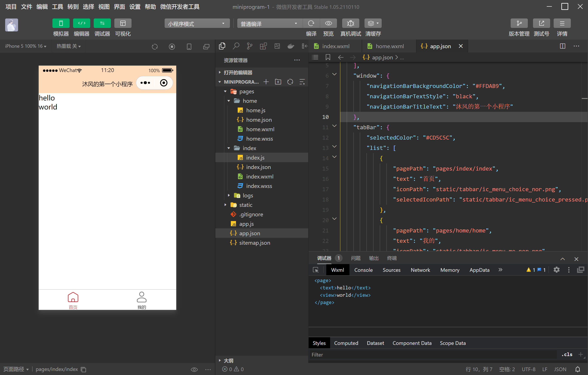Toggle the simulator (模拟器) panel button
The image size is (588, 375).
(x=61, y=23)
